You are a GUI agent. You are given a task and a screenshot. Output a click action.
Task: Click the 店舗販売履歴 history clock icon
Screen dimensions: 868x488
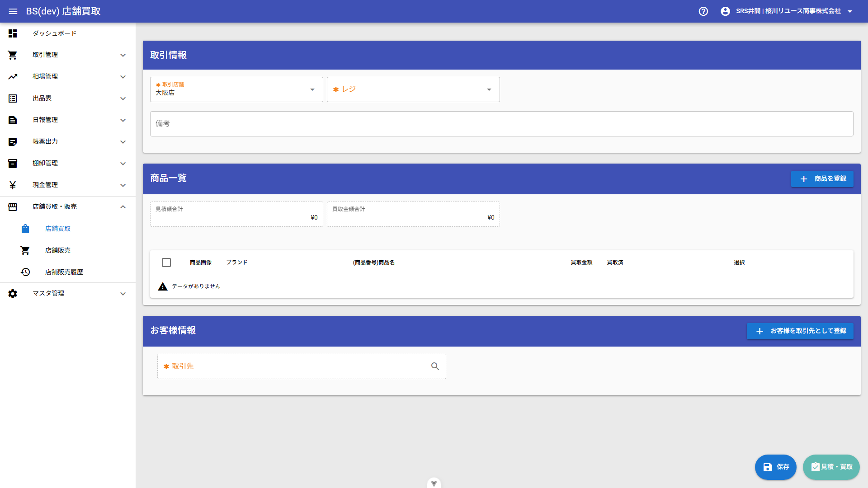click(x=25, y=272)
